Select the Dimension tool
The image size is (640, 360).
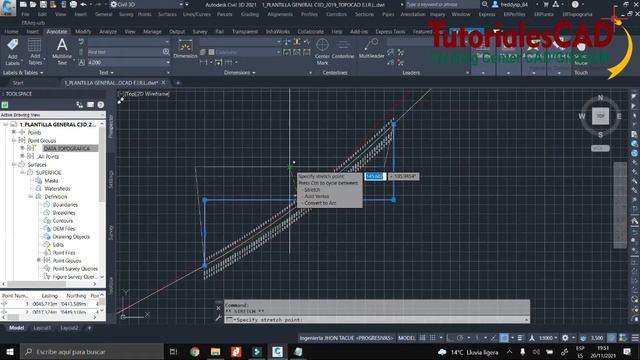coord(185,49)
